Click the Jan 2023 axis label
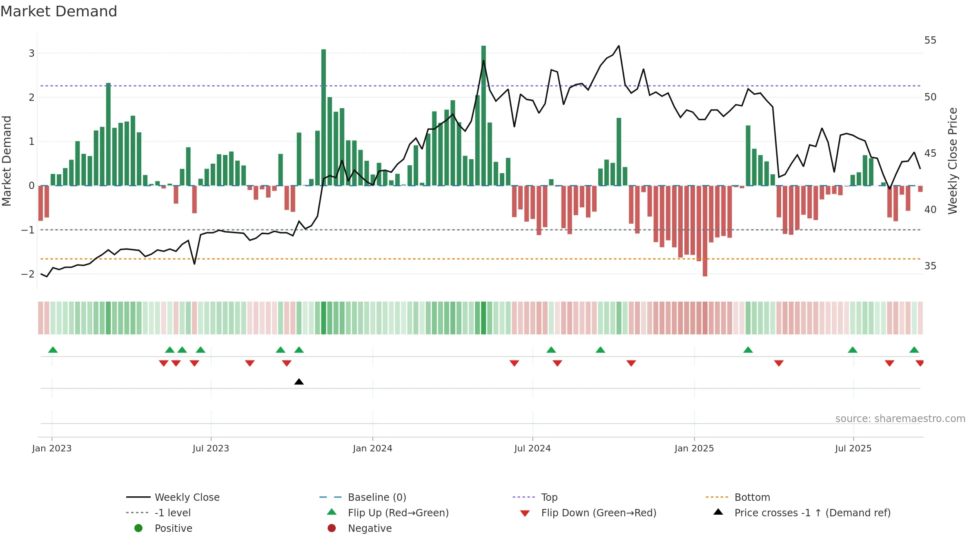The image size is (980, 551). pos(52,448)
